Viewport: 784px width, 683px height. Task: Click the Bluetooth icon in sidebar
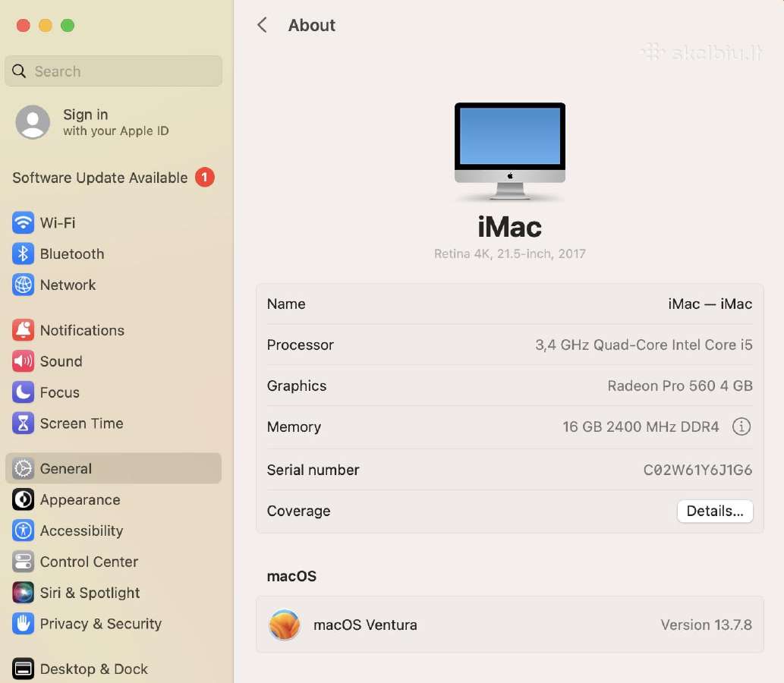click(23, 253)
